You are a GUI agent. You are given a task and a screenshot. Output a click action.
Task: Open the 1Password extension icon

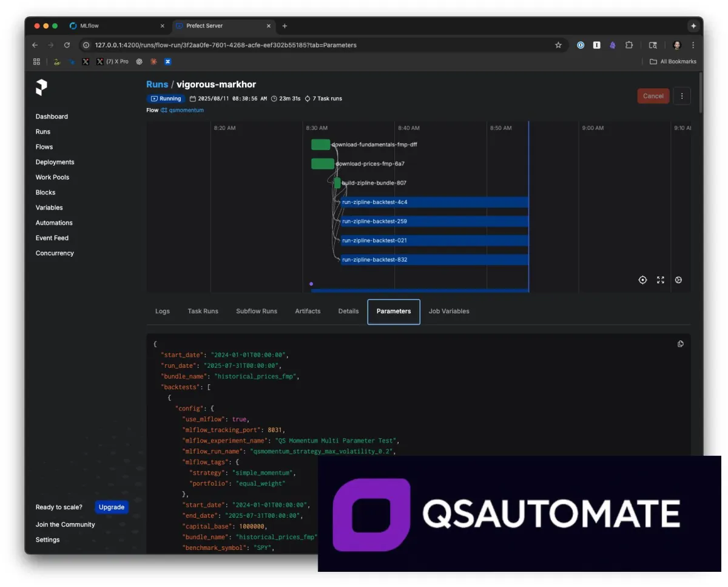pyautogui.click(x=581, y=45)
